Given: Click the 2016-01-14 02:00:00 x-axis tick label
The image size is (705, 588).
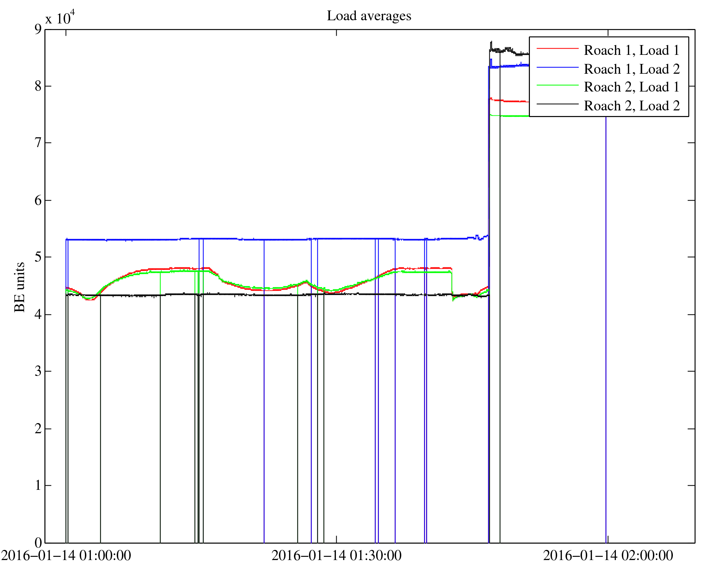Looking at the screenshot, I should pos(608,556).
